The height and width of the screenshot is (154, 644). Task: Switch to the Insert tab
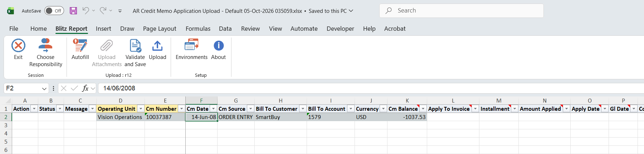(103, 29)
